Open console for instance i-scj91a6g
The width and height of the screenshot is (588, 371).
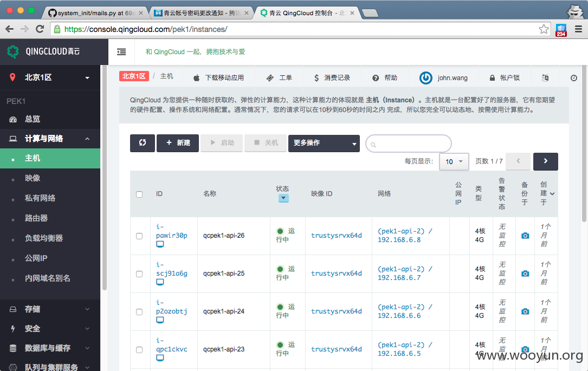pos(160,282)
